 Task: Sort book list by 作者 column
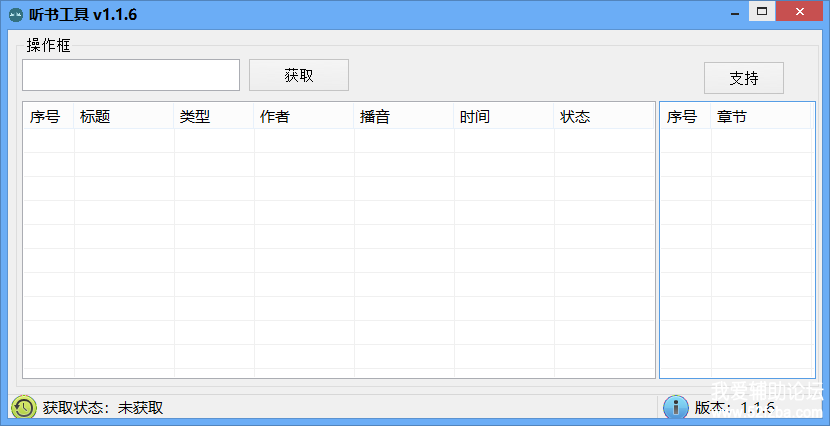pyautogui.click(x=304, y=116)
